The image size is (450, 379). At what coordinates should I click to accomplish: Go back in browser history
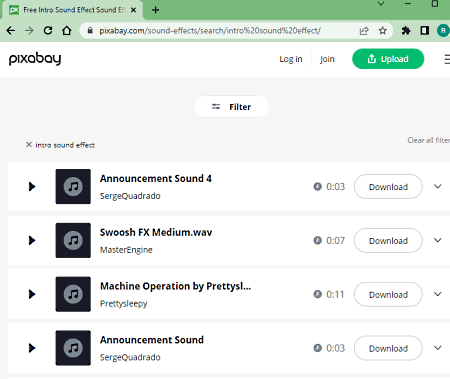tap(11, 31)
